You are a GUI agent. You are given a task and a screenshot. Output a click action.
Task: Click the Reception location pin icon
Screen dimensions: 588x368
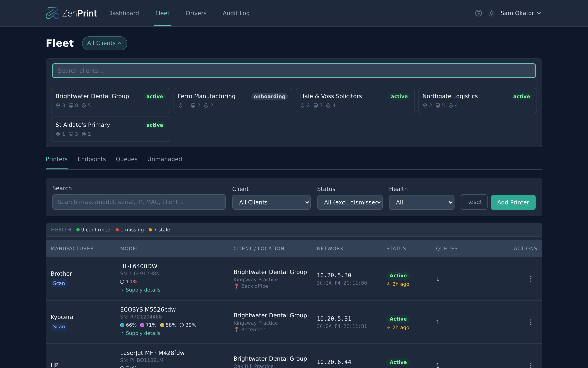coord(236,330)
